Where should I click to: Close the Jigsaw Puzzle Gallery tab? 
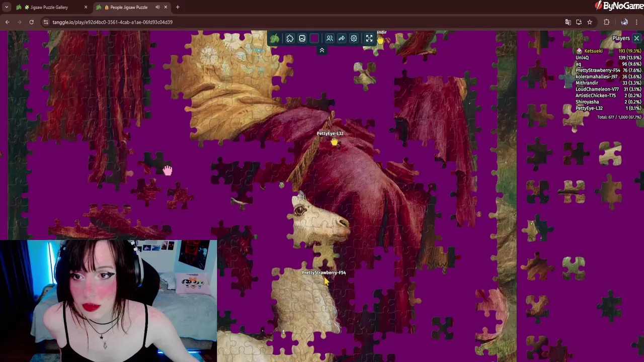[86, 7]
